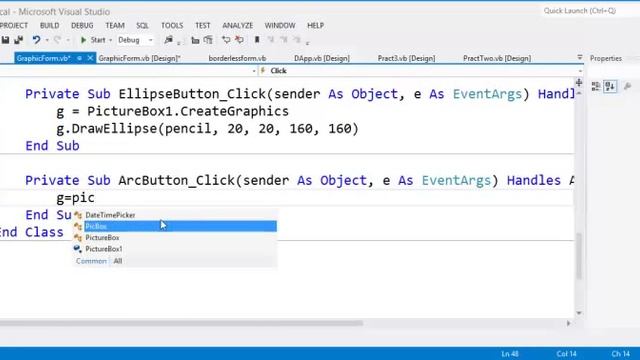Click the red Step/breakpoint arrow icon
The image size is (640, 360).
click(240, 40)
